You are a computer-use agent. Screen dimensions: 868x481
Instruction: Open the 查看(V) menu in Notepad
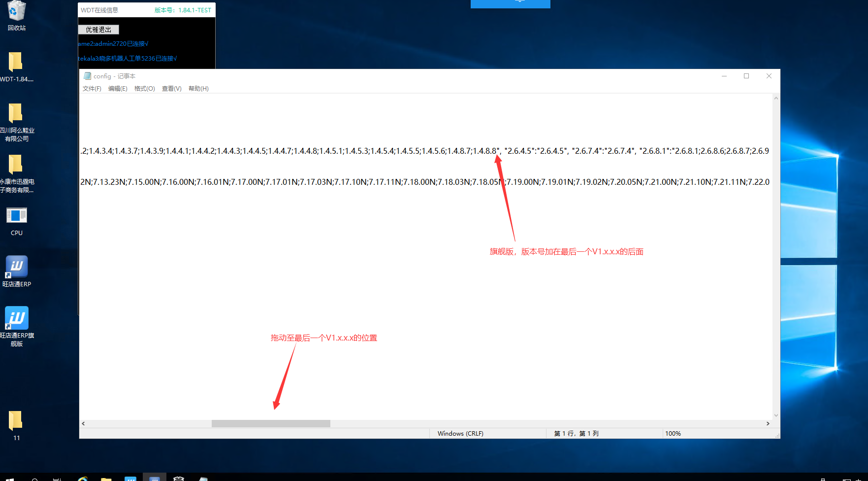[x=172, y=89]
